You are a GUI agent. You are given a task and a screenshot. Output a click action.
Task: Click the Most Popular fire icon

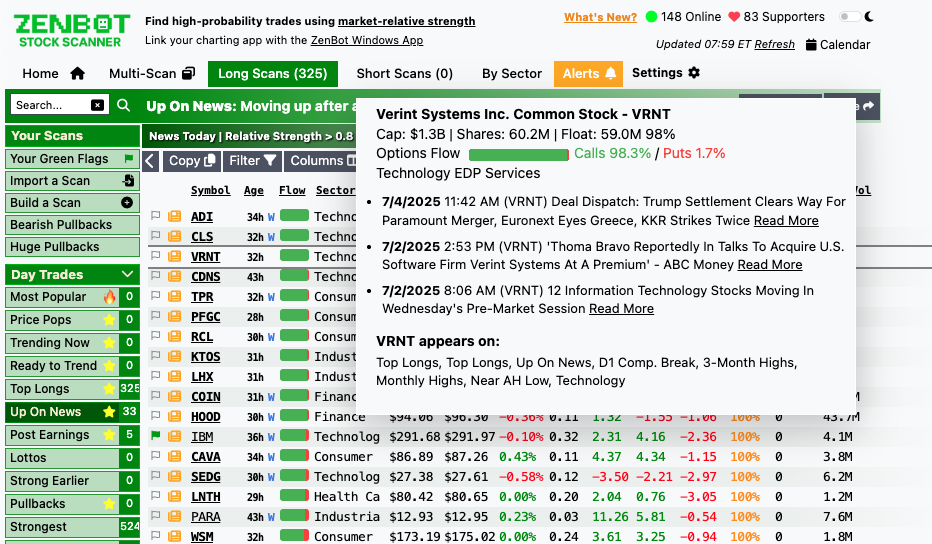[x=109, y=297]
